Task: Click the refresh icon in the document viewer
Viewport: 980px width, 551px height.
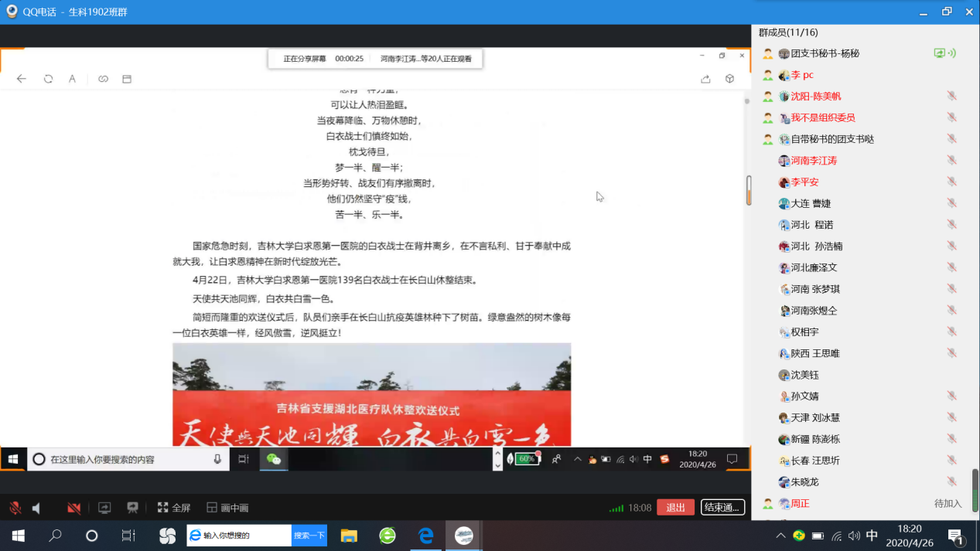Action: tap(48, 78)
